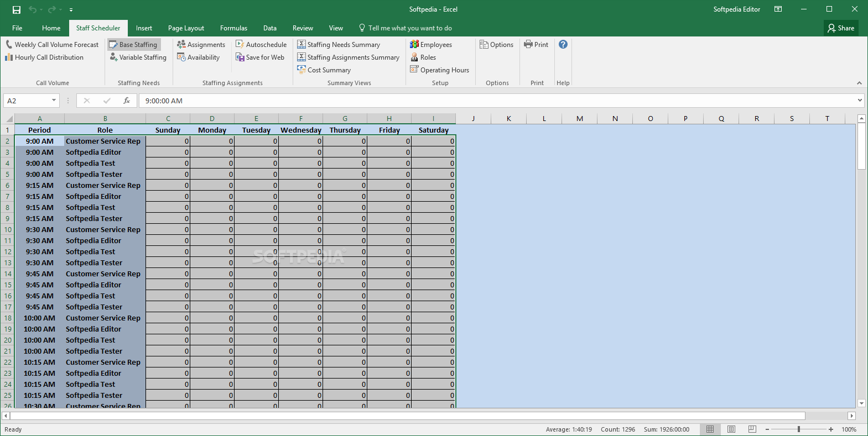Image resolution: width=868 pixels, height=436 pixels.
Task: Click the Redo arrow
Action: point(51,9)
